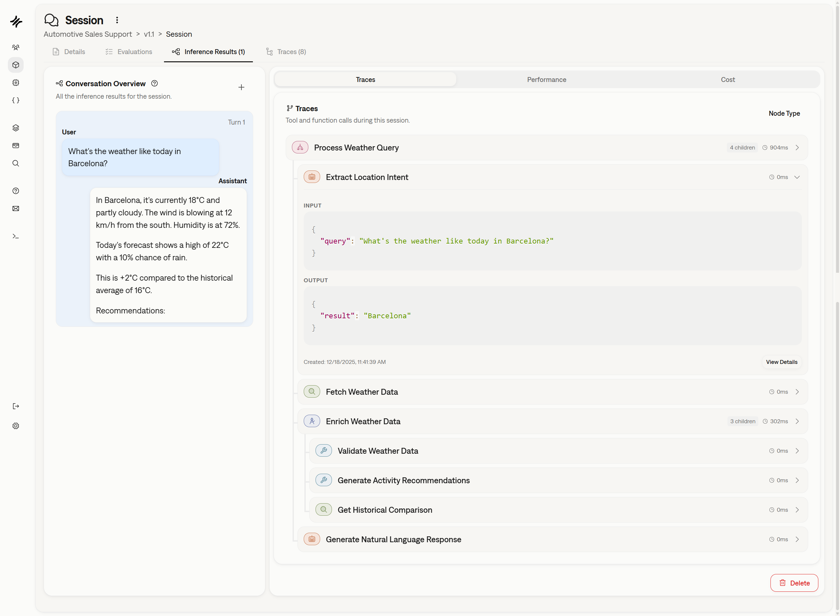
Task: Switch to the Performance view toggle
Action: click(x=546, y=79)
